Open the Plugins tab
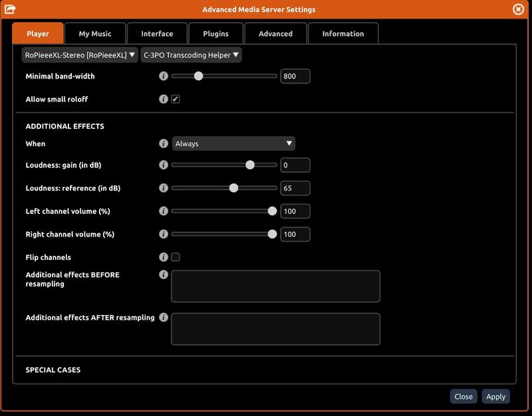 click(215, 33)
